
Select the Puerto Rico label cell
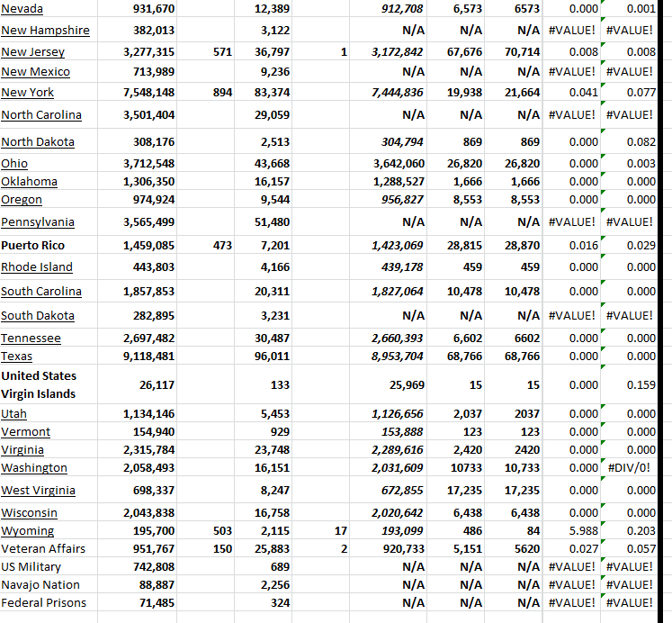31,245
